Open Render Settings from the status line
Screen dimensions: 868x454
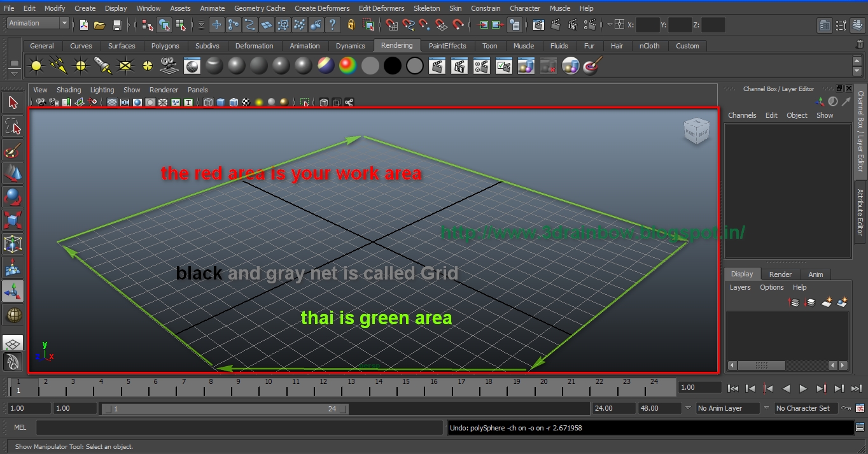(x=589, y=25)
